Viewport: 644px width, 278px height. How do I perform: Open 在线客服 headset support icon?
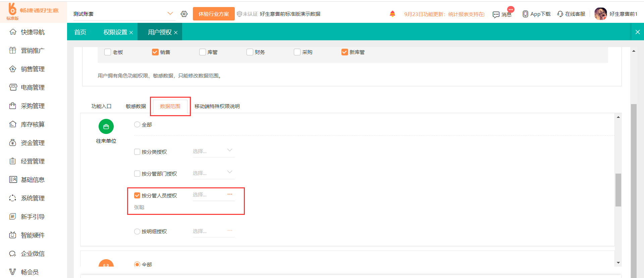(x=560, y=14)
